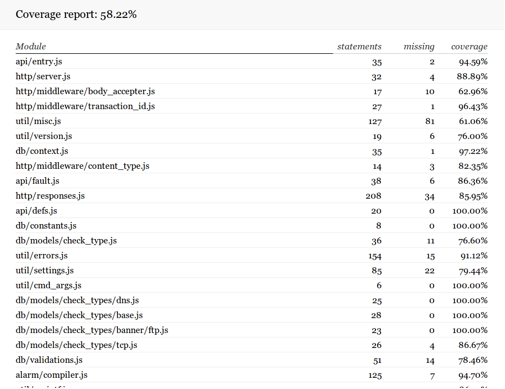Screen dimensions: 505x389
Task: Open http/middleware/transaction_id.js report
Action: 85,107
